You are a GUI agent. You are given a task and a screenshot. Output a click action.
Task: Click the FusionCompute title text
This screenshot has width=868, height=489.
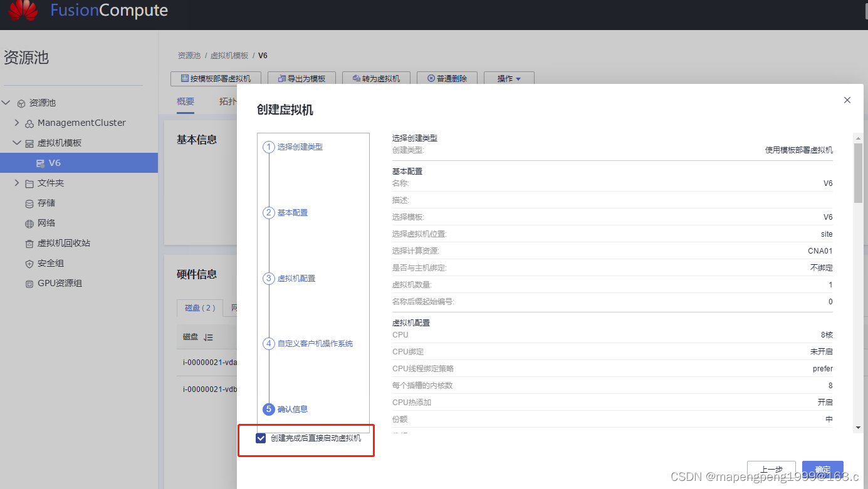[x=109, y=11]
